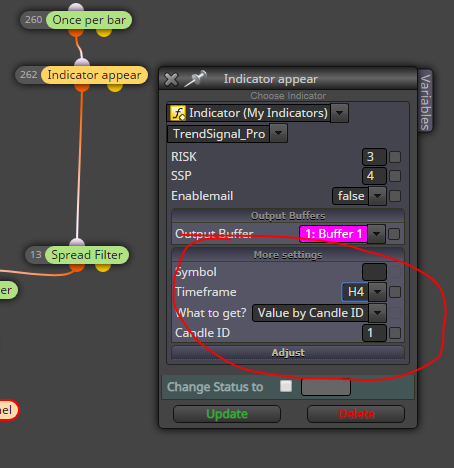This screenshot has width=454, height=468.
Task: Open the Value by Candle ID dropdown
Action: point(319,313)
